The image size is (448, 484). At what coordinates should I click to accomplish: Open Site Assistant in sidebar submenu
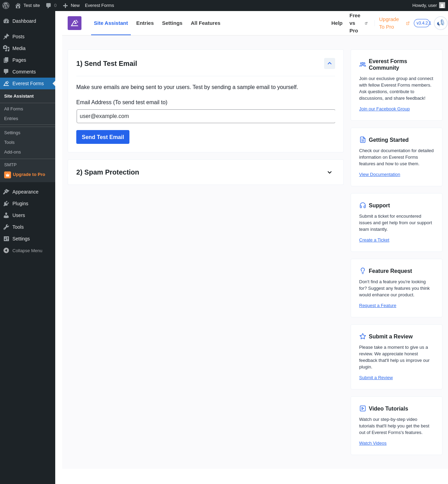(19, 96)
